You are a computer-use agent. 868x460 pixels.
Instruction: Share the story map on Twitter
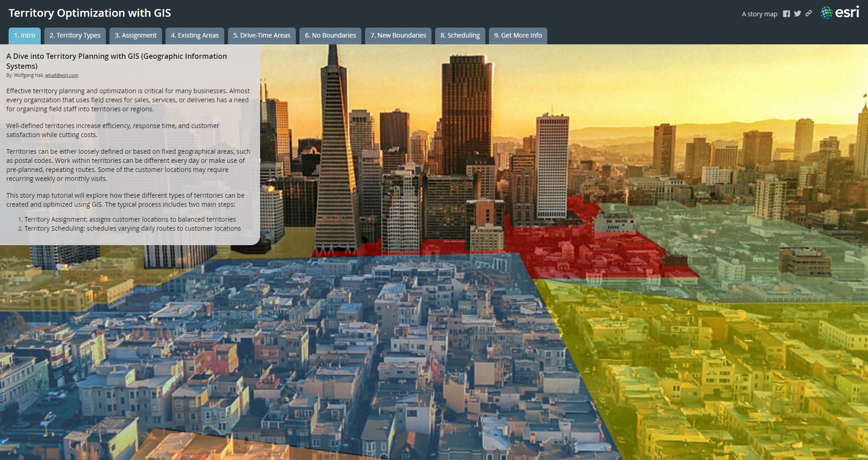[797, 14]
